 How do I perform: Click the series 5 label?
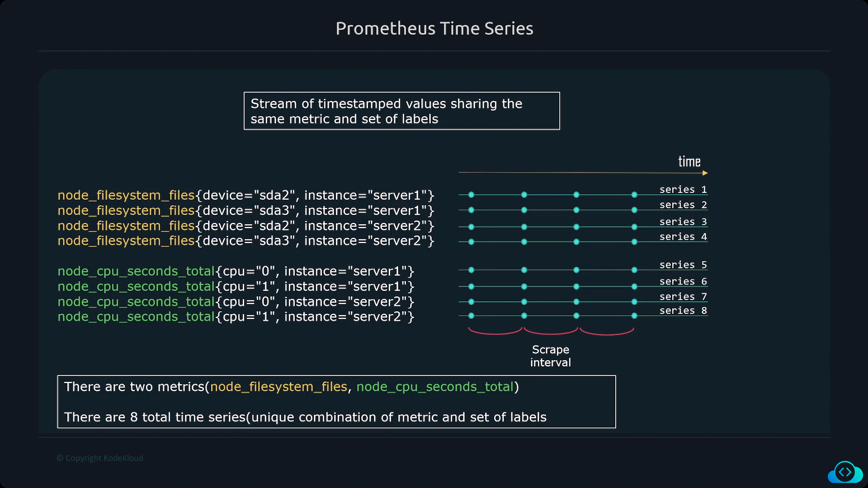[683, 265]
